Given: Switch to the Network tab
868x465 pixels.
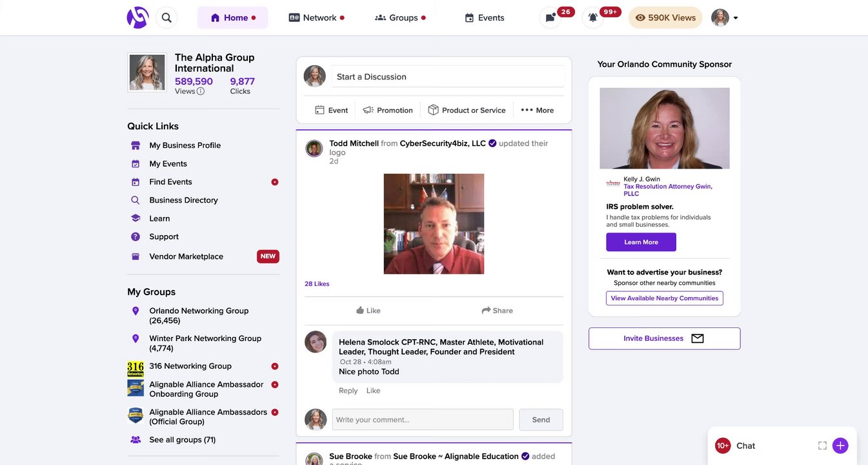Looking at the screenshot, I should coord(316,17).
